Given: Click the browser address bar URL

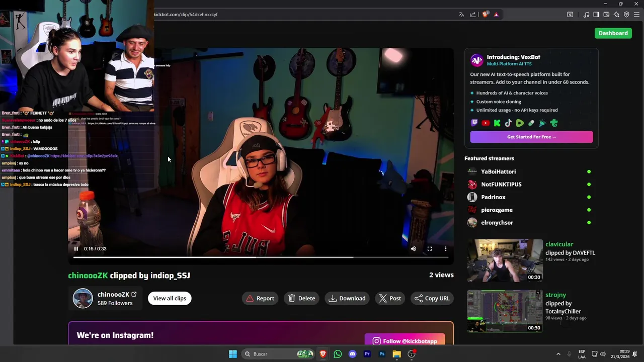Looking at the screenshot, I should pyautogui.click(x=186, y=15).
